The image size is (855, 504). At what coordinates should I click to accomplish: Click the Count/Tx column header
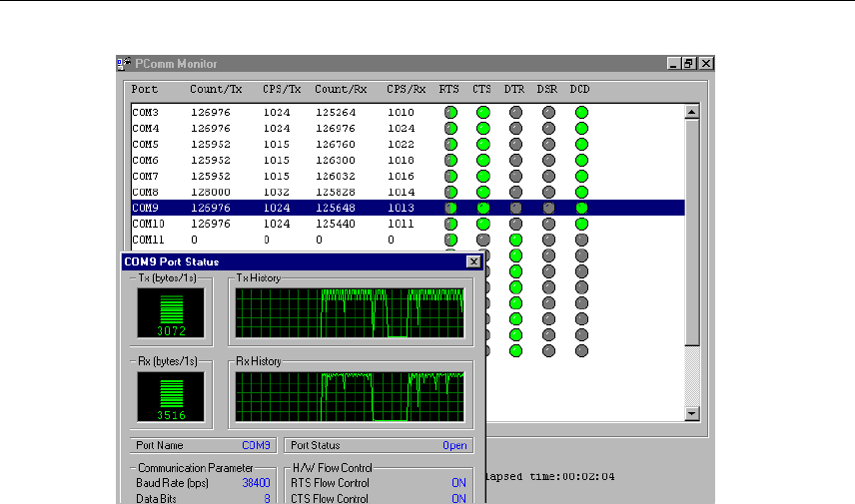[x=214, y=89]
